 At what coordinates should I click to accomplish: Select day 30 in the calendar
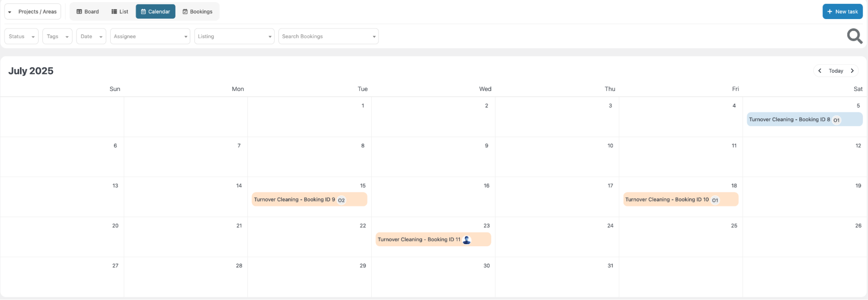[x=486, y=265]
